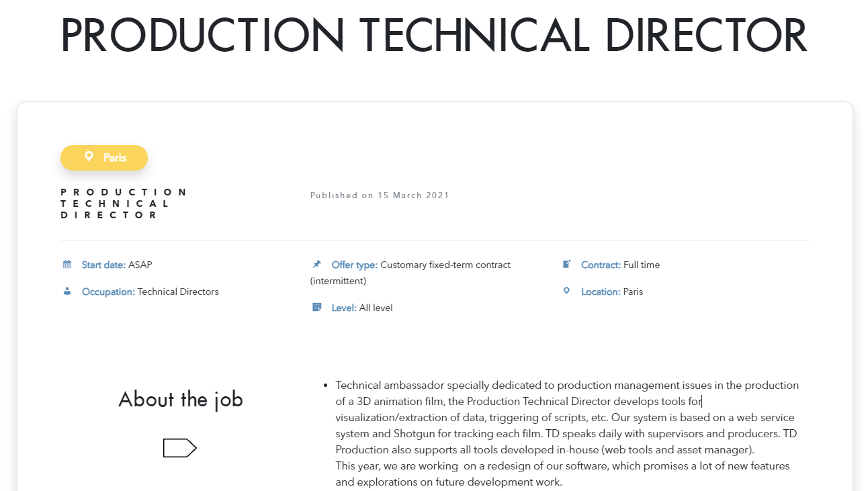This screenshot has height=491, width=868.
Task: Click the yellow Paris location badge
Action: (104, 158)
